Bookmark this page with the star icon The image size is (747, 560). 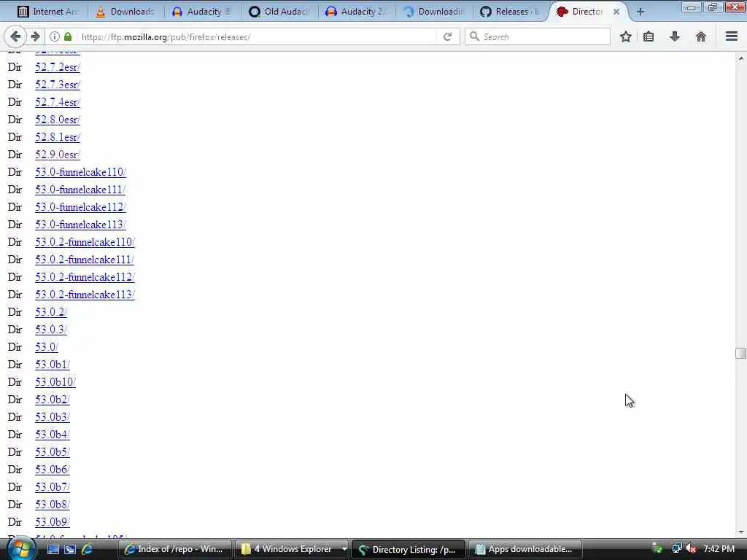pyautogui.click(x=625, y=36)
